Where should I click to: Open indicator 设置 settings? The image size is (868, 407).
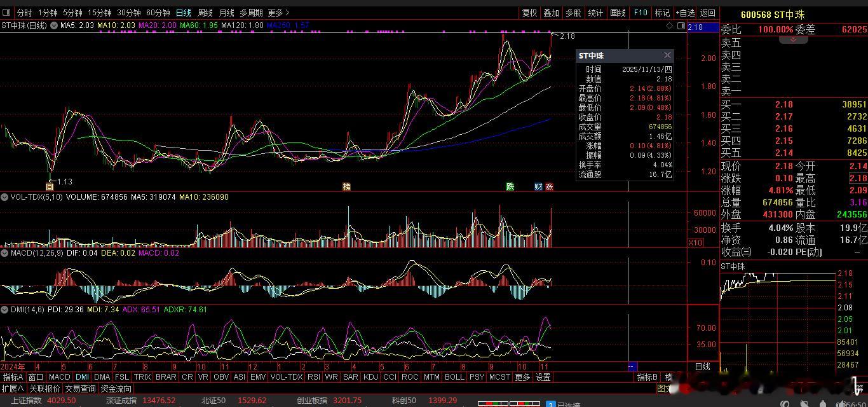click(543, 377)
